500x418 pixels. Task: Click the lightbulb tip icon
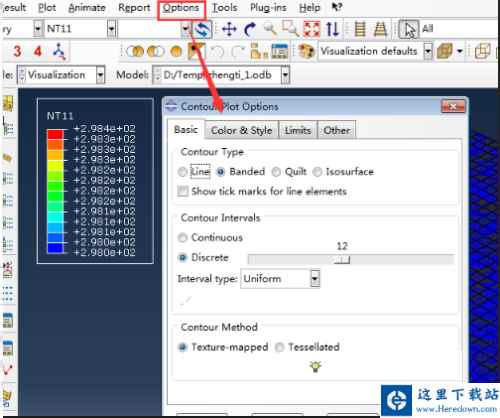tap(315, 366)
